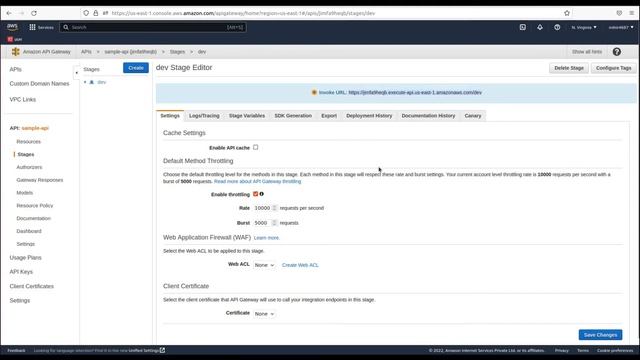This screenshot has width=640, height=360.
Task: Switch to the Deployment History tab
Action: click(x=369, y=116)
